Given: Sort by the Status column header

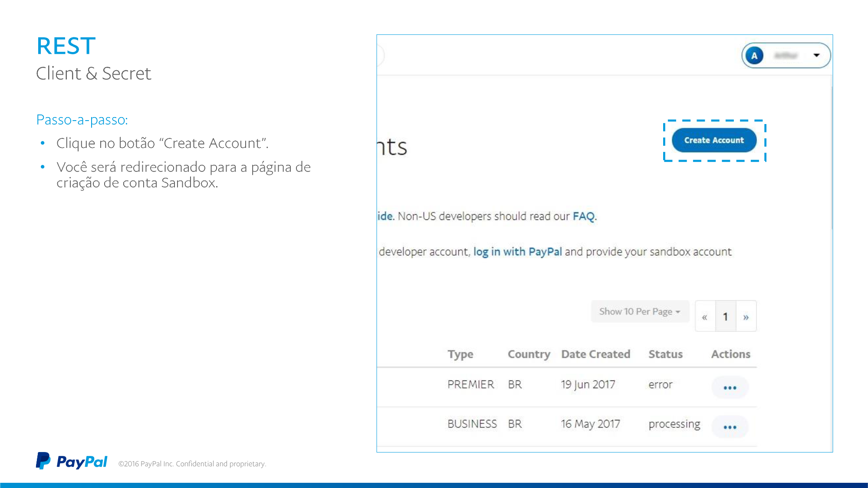Looking at the screenshot, I should pos(665,354).
